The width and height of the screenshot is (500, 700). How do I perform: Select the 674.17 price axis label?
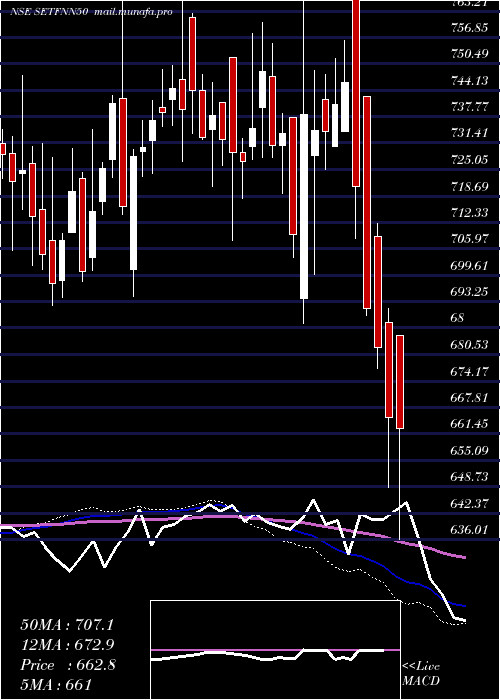[470, 371]
